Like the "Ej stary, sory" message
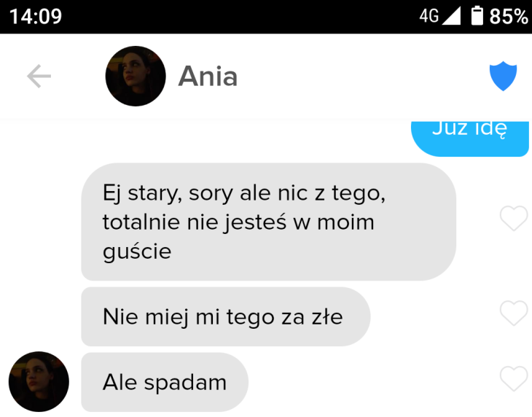Image resolution: width=532 pixels, height=417 pixels. click(514, 219)
